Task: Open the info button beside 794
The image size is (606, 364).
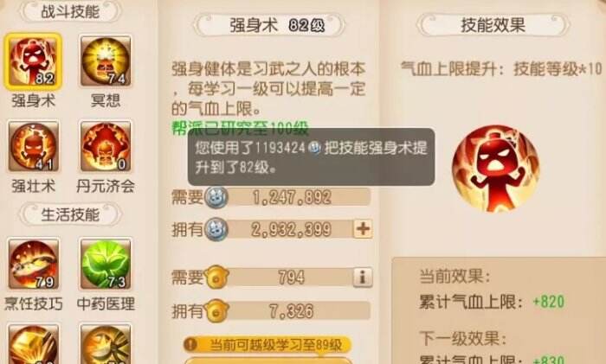Action: 363,278
